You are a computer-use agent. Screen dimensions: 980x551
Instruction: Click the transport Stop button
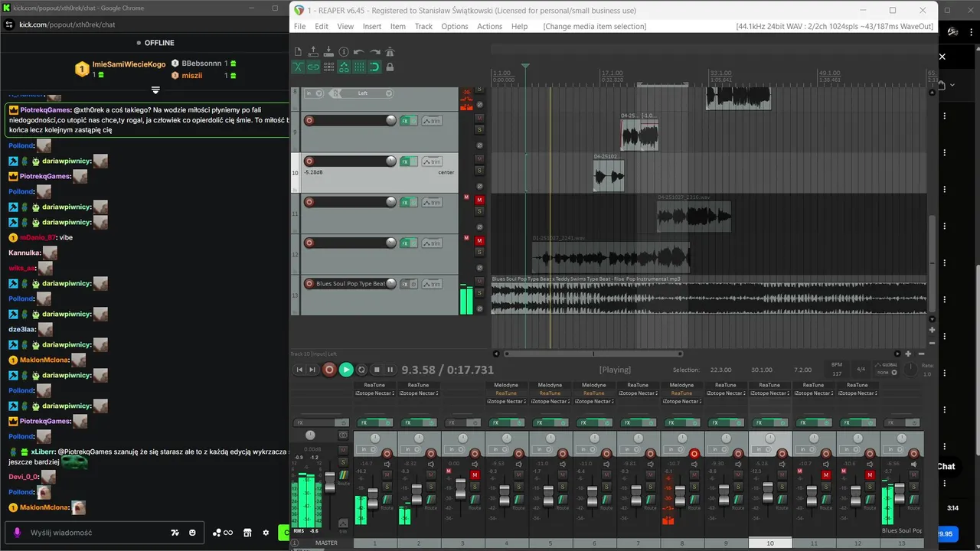[x=377, y=370]
